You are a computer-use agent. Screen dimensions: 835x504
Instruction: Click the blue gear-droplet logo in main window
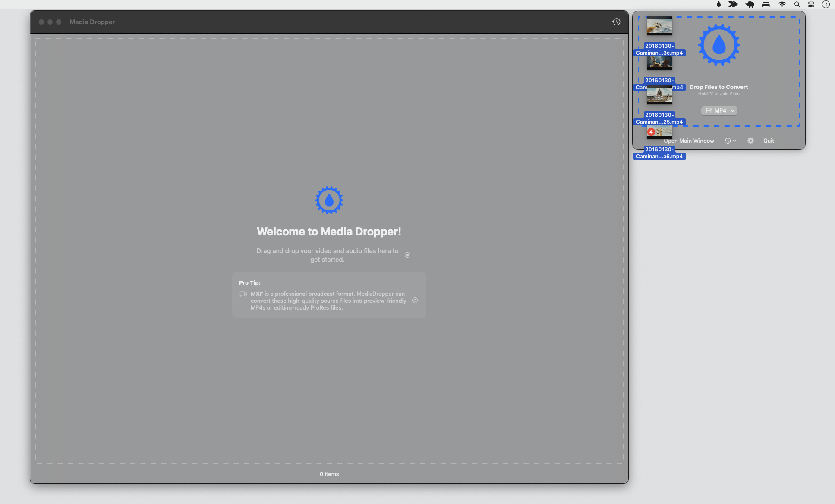(x=329, y=200)
